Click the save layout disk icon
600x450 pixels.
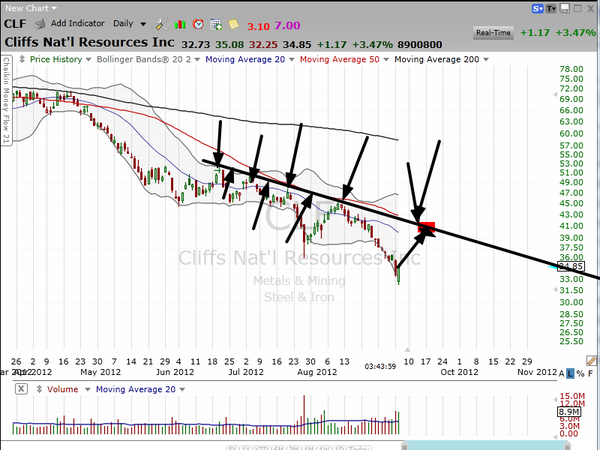click(x=565, y=8)
